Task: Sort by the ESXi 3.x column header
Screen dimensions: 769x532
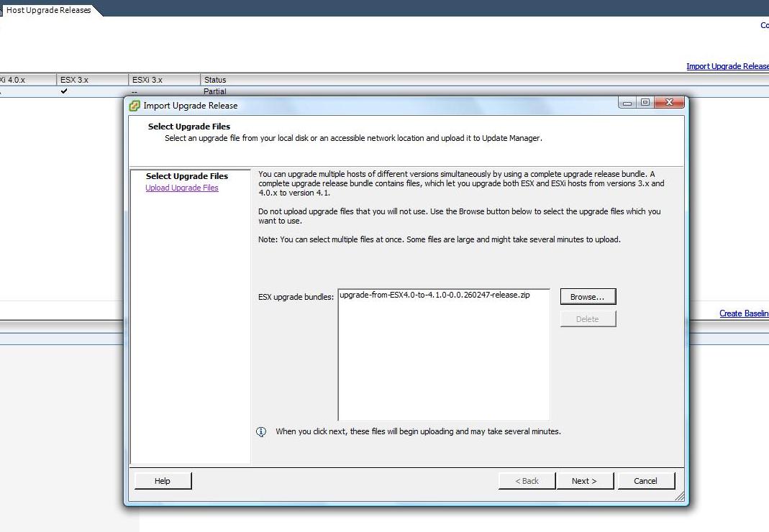Action: (164, 79)
